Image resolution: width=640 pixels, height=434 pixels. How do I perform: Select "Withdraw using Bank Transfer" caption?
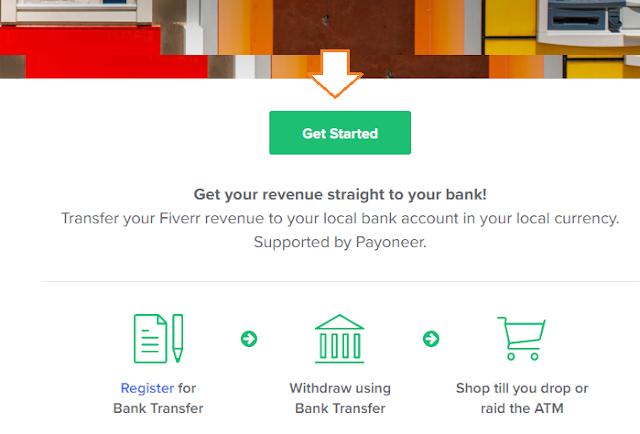tap(340, 398)
